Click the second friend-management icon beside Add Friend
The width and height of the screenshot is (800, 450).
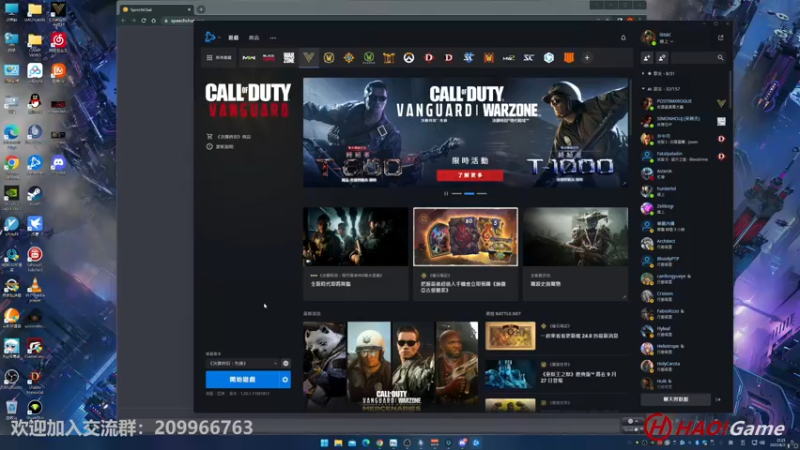(662, 58)
